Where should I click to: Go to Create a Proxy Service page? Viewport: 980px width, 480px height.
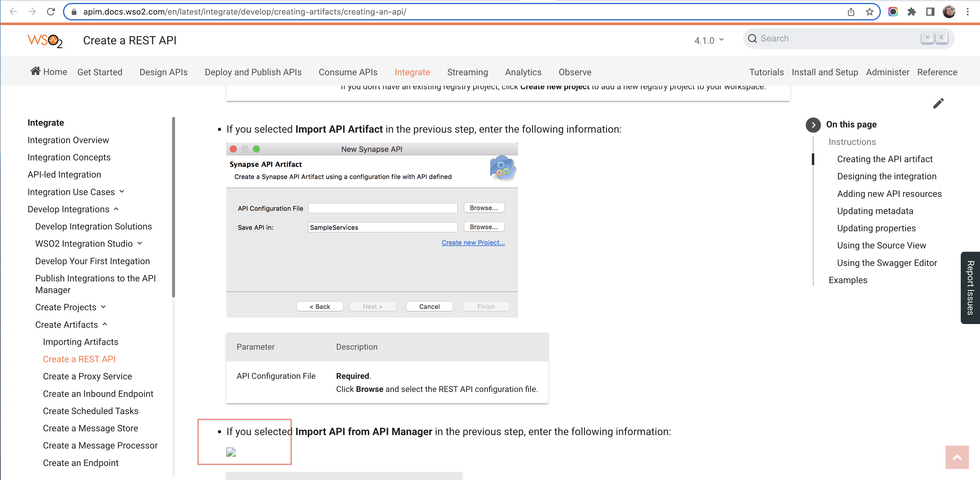click(87, 376)
